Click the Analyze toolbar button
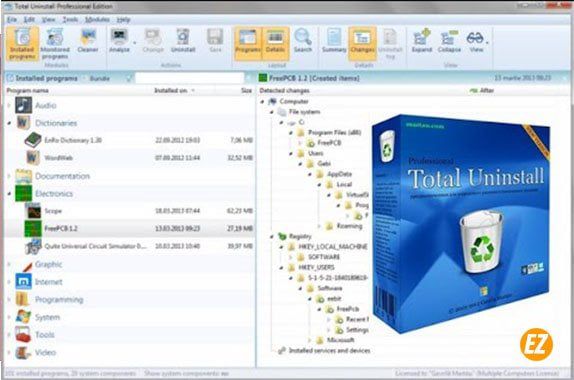The width and height of the screenshot is (574, 380). click(x=119, y=41)
